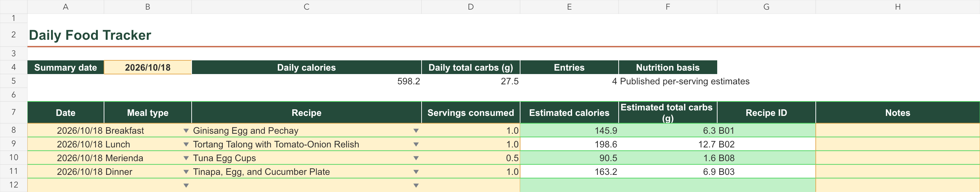Open Meal type dropdown for Lunch row

(186, 144)
